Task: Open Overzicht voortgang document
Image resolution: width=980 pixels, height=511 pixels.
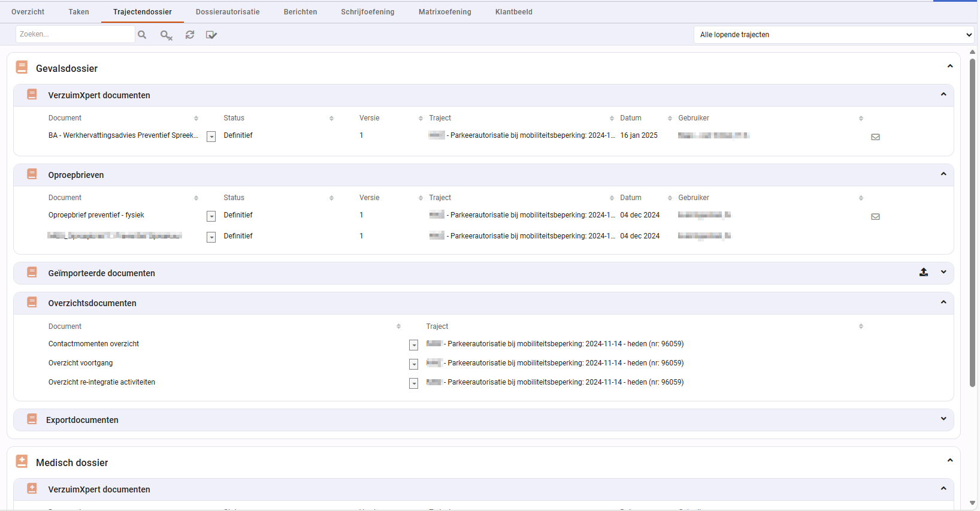Action: (80, 363)
